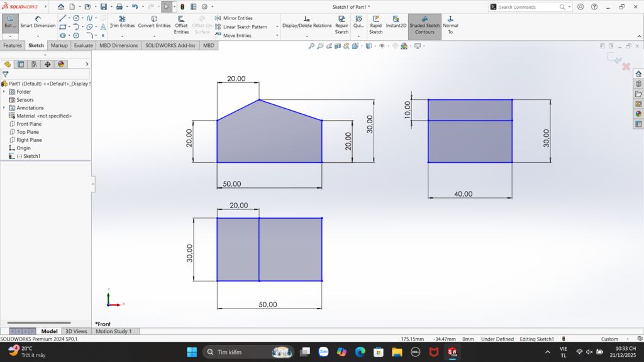Open dropdown under Convert Entities
This screenshot has width=644, height=362.
coord(154,36)
